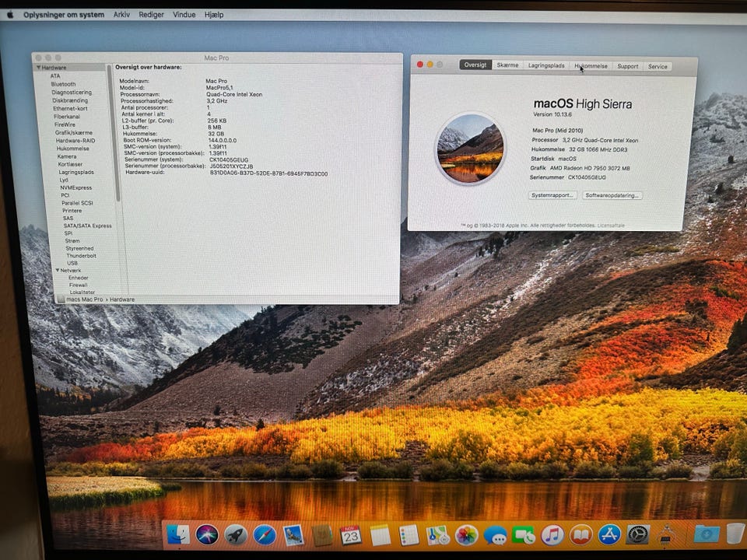The width and height of the screenshot is (747, 560).
Task: Select Parallel SCSI in the sidebar
Action: (x=77, y=202)
